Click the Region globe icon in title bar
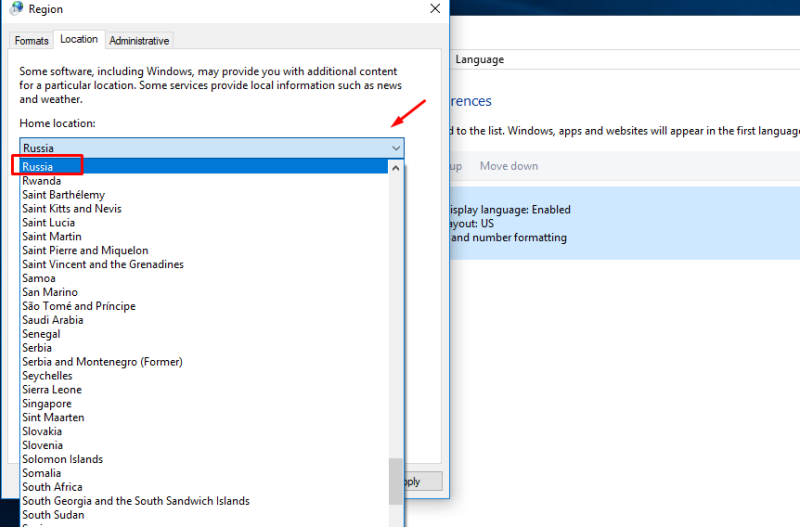800x527 pixels. 16,9
